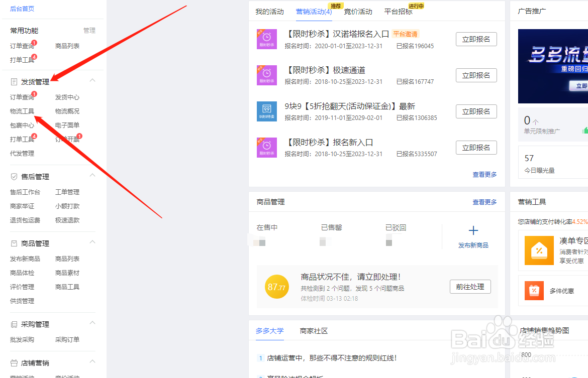The width and height of the screenshot is (588, 378).
Task: Open the 竞价活动 tab
Action: tap(358, 12)
